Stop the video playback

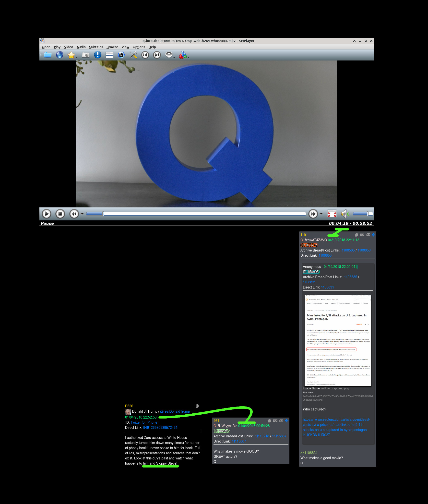pyautogui.click(x=60, y=214)
